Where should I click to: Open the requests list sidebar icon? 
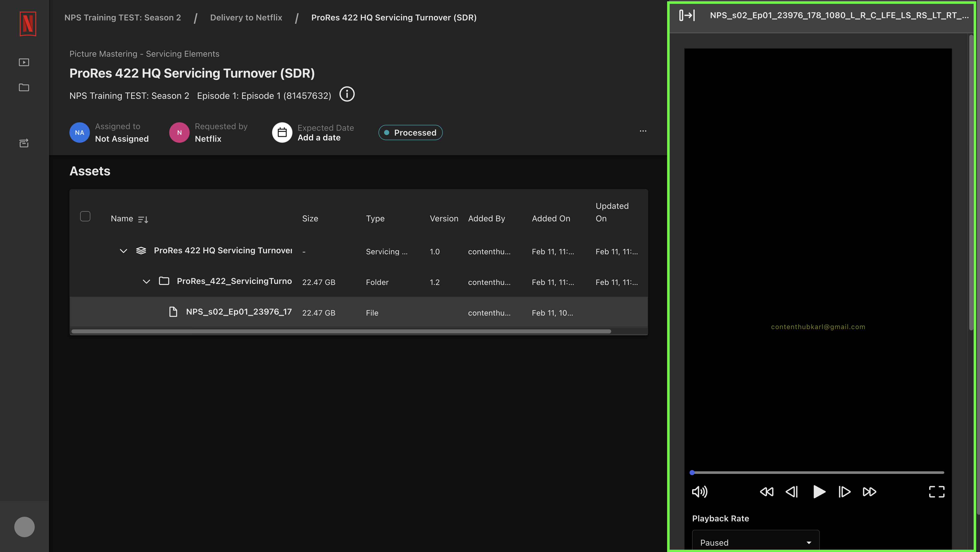tap(24, 143)
